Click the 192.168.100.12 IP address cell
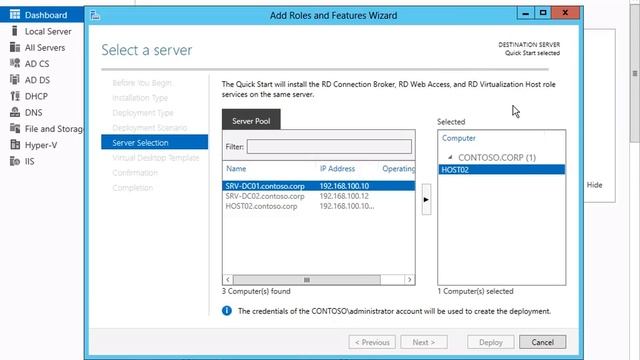Viewport: 640px width, 360px height. 344,196
